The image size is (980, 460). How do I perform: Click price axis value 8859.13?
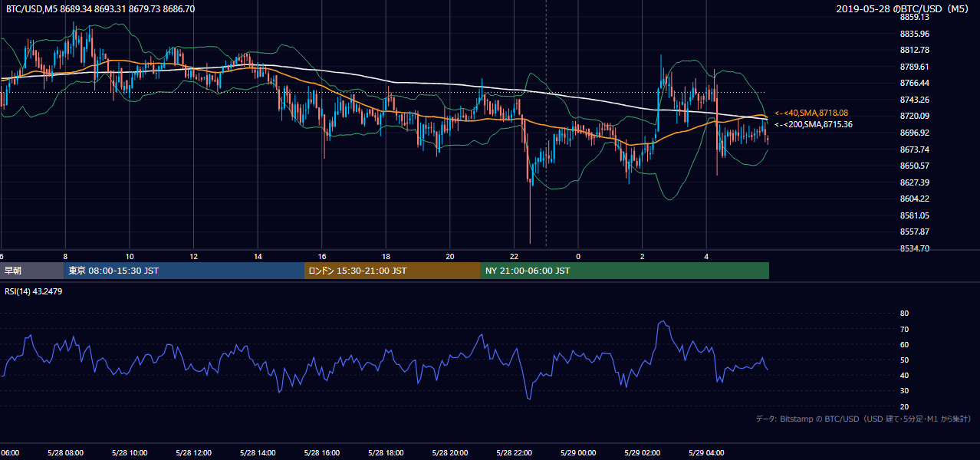click(x=914, y=17)
